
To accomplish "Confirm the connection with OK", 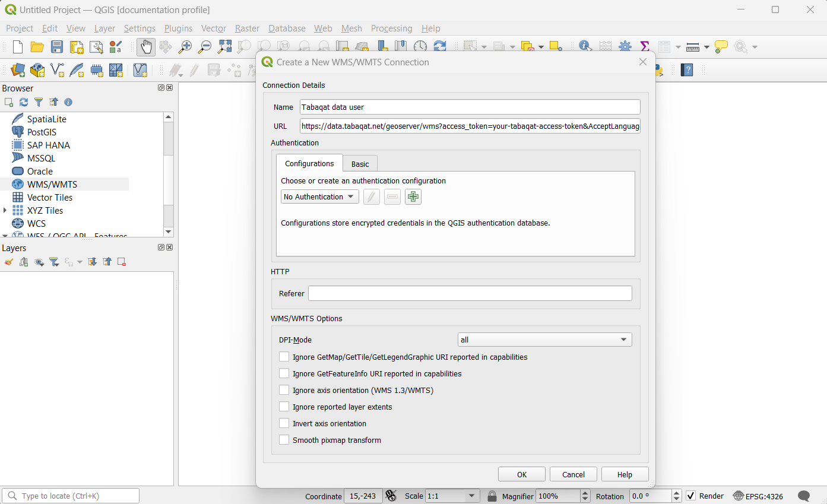I will pos(521,474).
